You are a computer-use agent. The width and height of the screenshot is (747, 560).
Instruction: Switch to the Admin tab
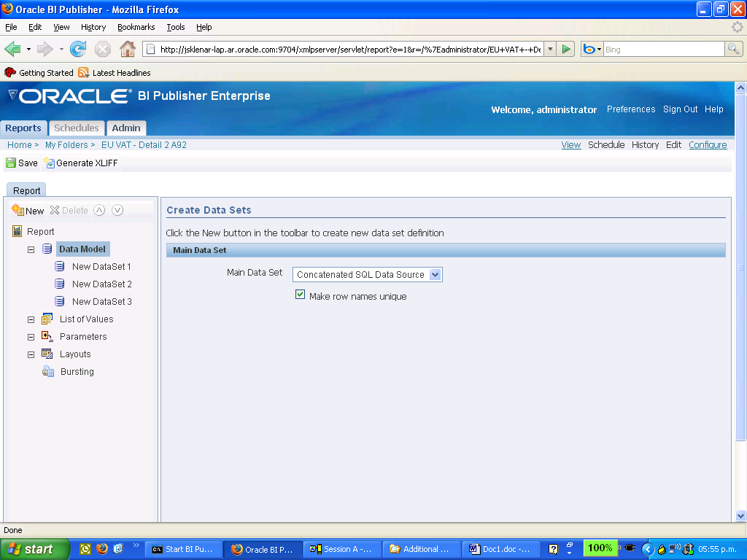point(125,128)
